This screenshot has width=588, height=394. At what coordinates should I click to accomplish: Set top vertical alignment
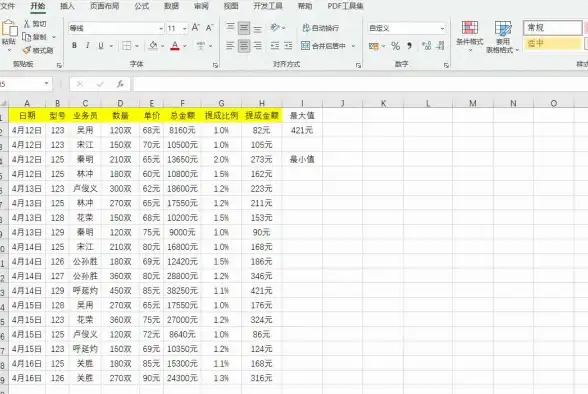pos(230,27)
